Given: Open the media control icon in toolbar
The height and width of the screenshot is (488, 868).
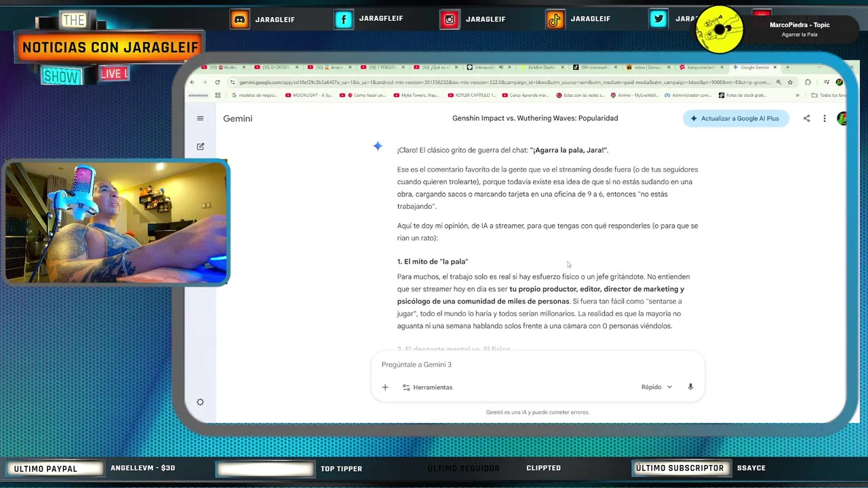Looking at the screenshot, I should point(827,82).
